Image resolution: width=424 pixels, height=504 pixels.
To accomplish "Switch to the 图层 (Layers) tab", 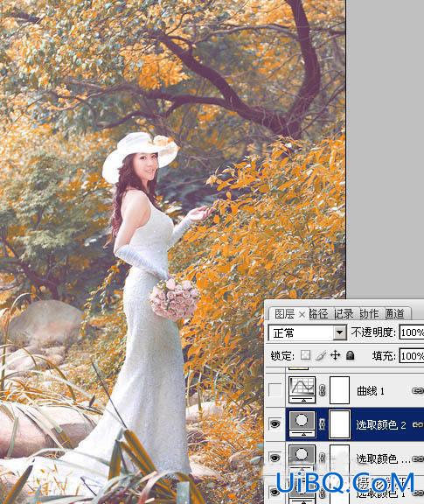I will [x=285, y=314].
